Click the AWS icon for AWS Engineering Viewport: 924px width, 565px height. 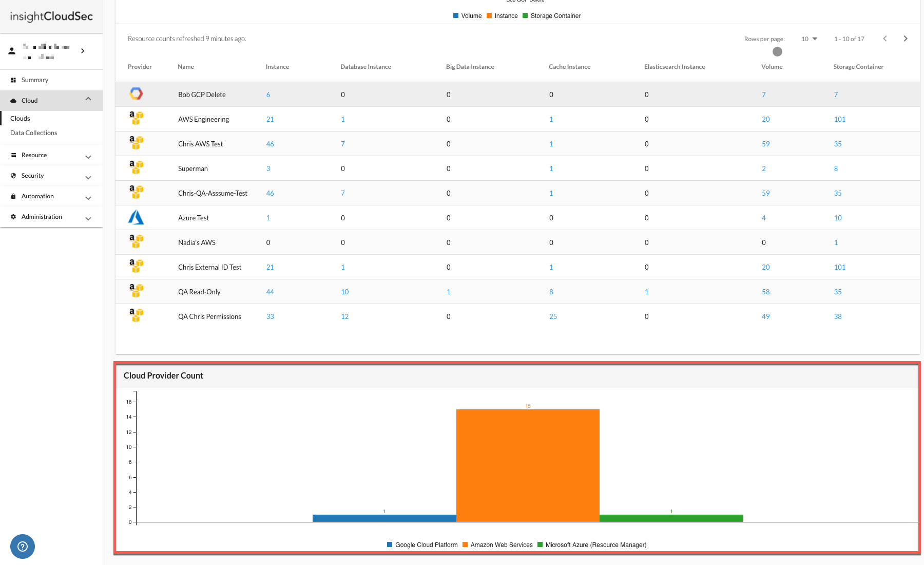(x=136, y=118)
